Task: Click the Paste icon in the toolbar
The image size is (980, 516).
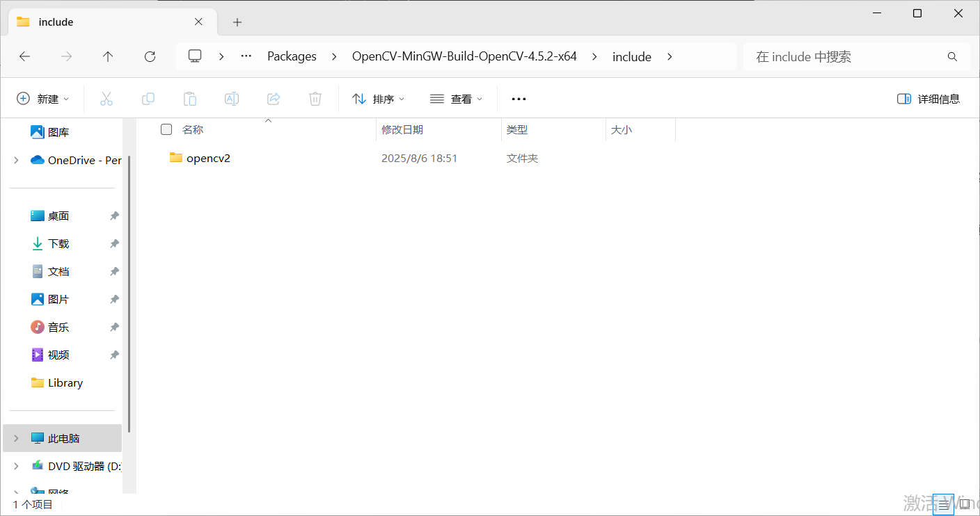Action: pyautogui.click(x=189, y=98)
